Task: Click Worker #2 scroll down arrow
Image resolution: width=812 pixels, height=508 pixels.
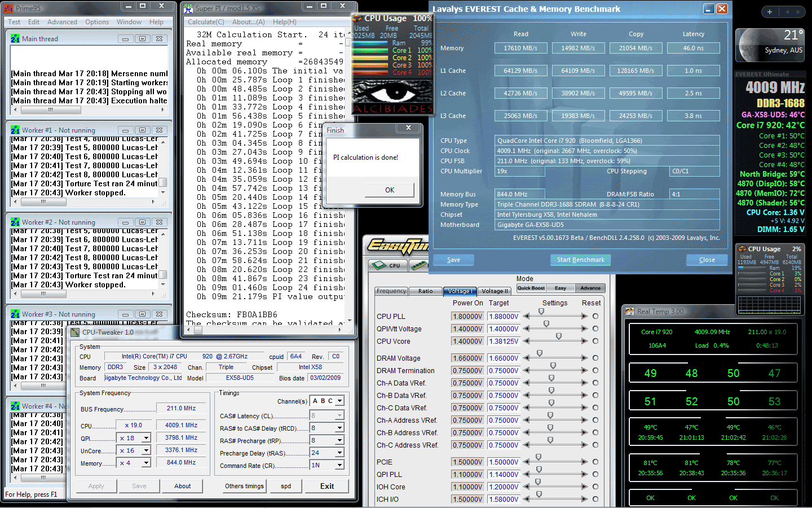Action: [x=163, y=284]
